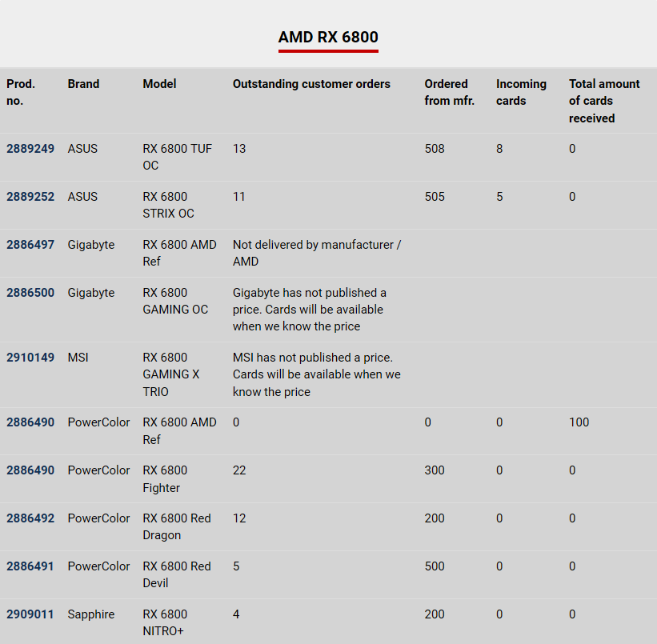Open product number 2889252 link

point(30,197)
